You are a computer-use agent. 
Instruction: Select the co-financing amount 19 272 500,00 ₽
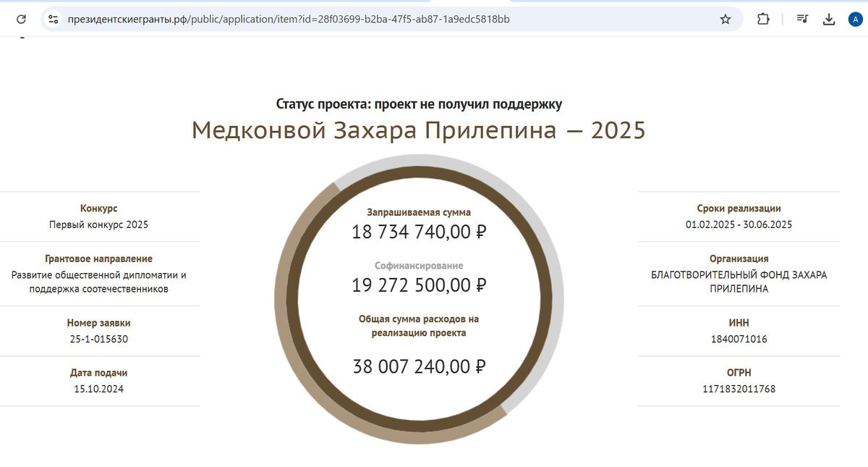point(419,285)
